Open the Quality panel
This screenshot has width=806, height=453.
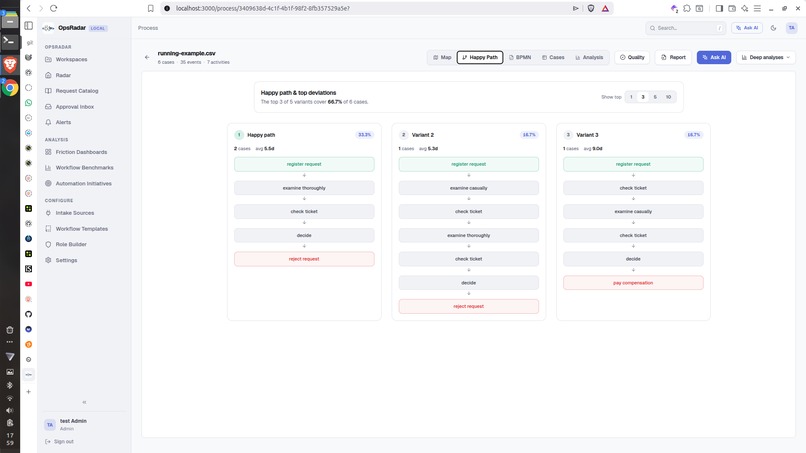click(x=632, y=57)
